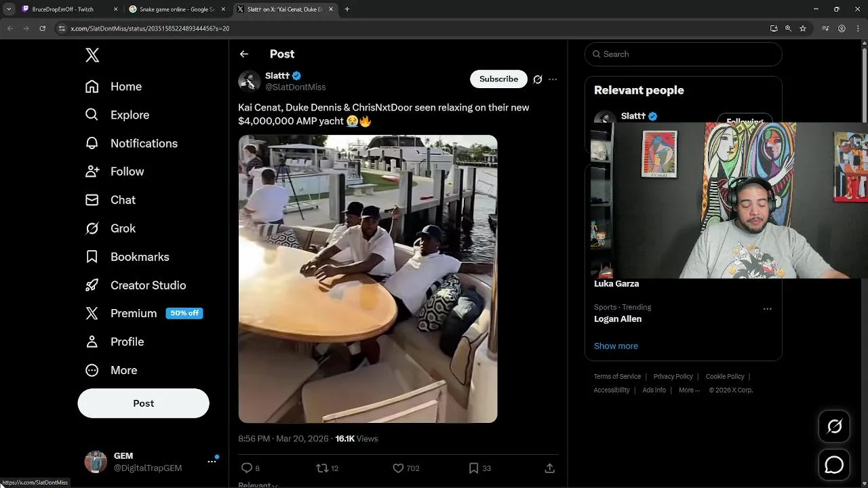This screenshot has width=868, height=488.
Task: Reply to post (8 comments)
Action: (250, 468)
